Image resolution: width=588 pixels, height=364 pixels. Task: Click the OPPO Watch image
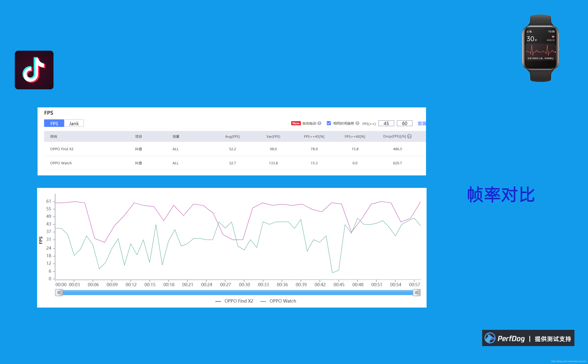pyautogui.click(x=540, y=48)
